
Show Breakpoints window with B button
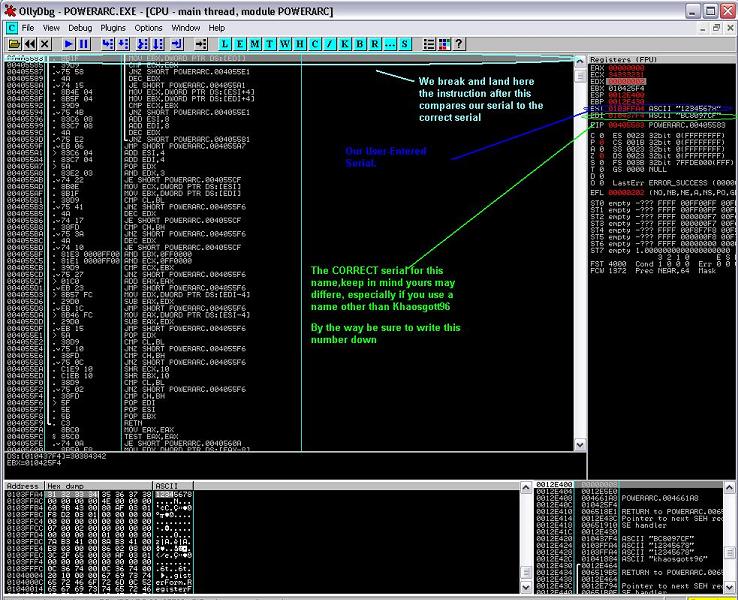360,44
